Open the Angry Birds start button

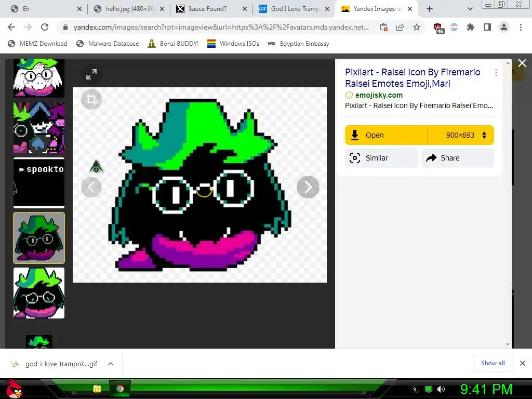[x=14, y=389]
